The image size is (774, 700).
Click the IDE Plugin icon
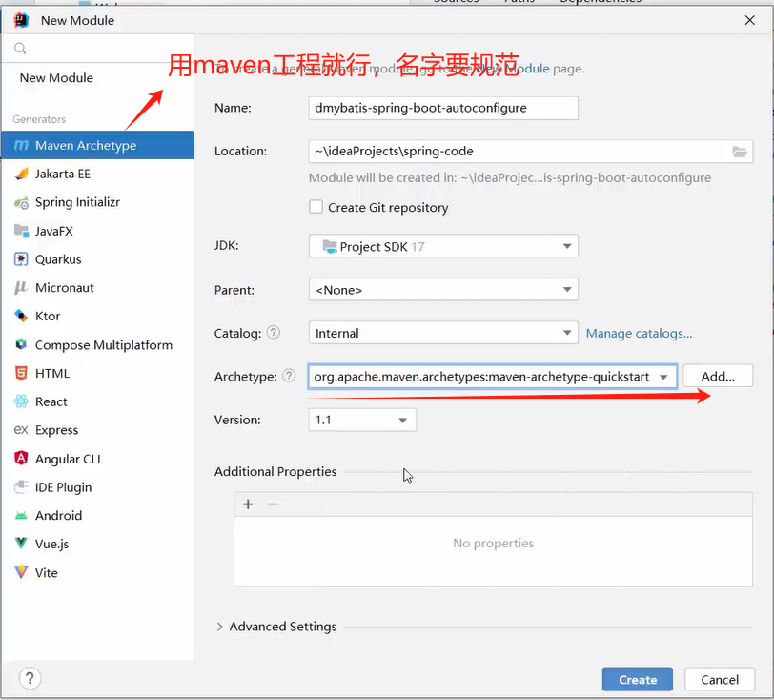[x=21, y=487]
